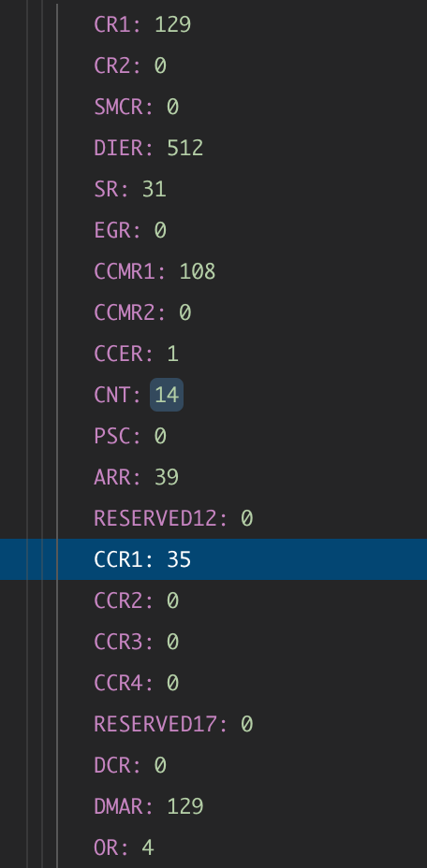This screenshot has height=868, width=427.
Task: Select the PSC: 0 row
Action: pos(213,436)
